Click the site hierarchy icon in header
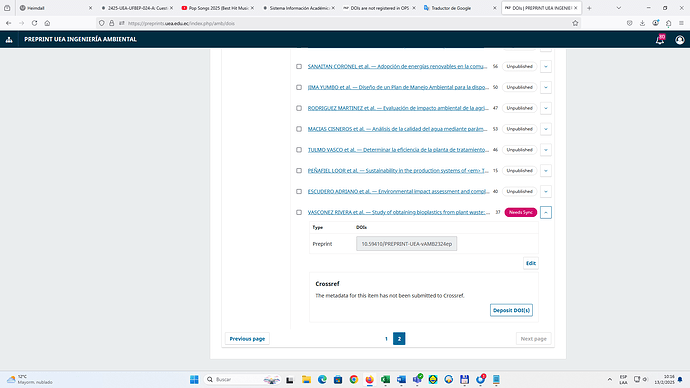Screen dimensions: 690x388 [9, 40]
